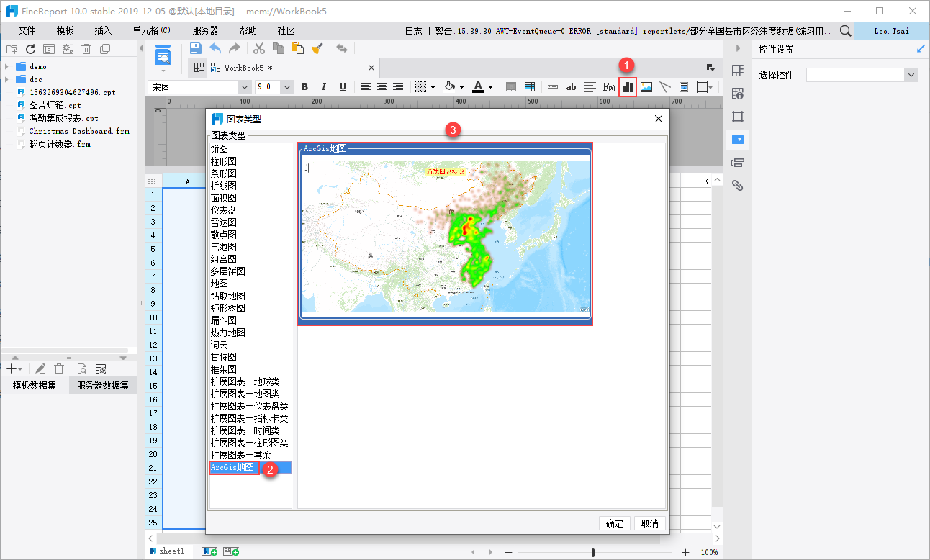Click the unmerge cells icon
Image resolution: width=930 pixels, height=560 pixels.
pyautogui.click(x=530, y=87)
